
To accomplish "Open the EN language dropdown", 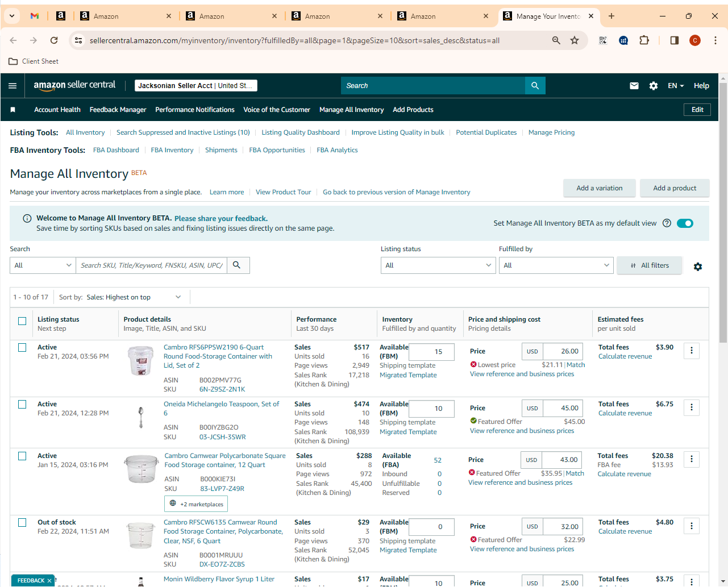I will 676,86.
